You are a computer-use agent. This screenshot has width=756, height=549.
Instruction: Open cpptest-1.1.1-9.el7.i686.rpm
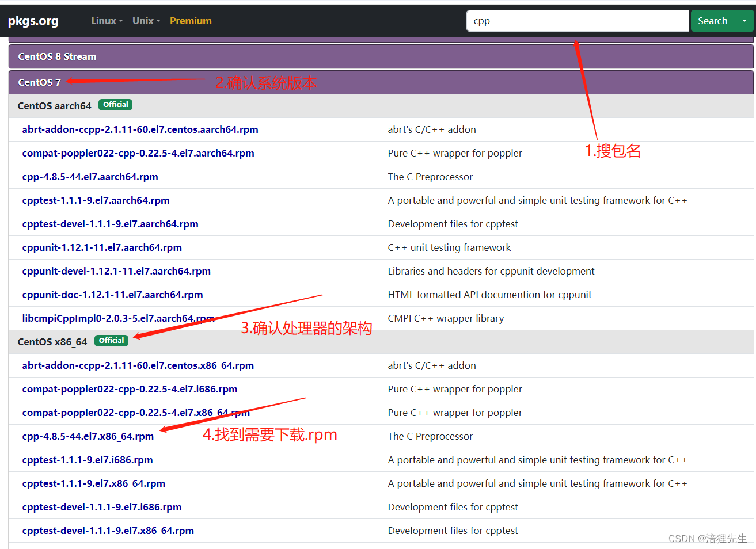point(87,460)
